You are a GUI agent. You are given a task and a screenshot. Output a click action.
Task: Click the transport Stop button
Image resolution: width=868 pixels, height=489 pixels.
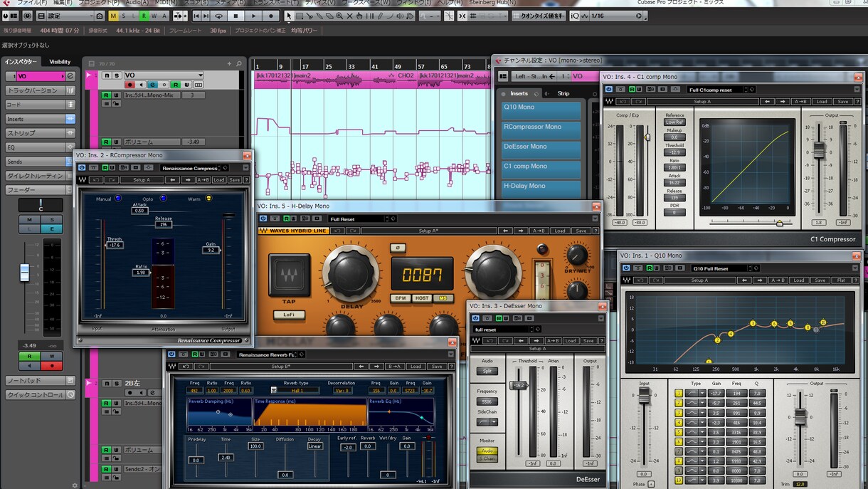pos(236,16)
